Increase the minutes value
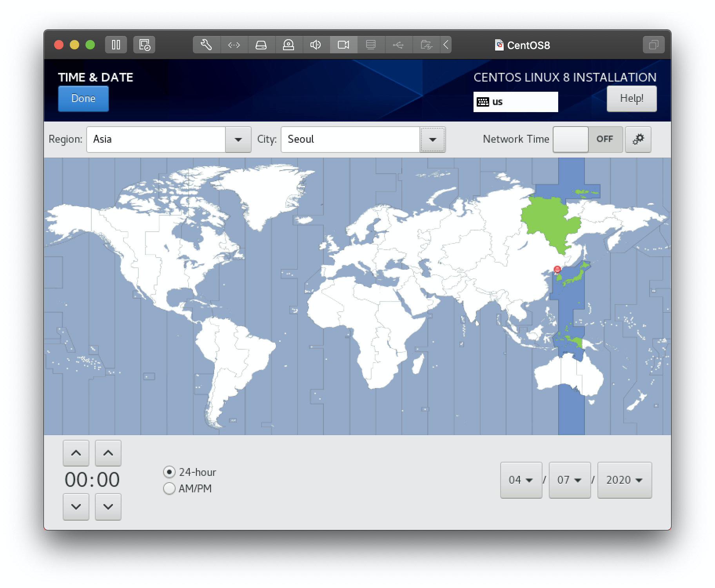This screenshot has height=588, width=715. [x=108, y=453]
